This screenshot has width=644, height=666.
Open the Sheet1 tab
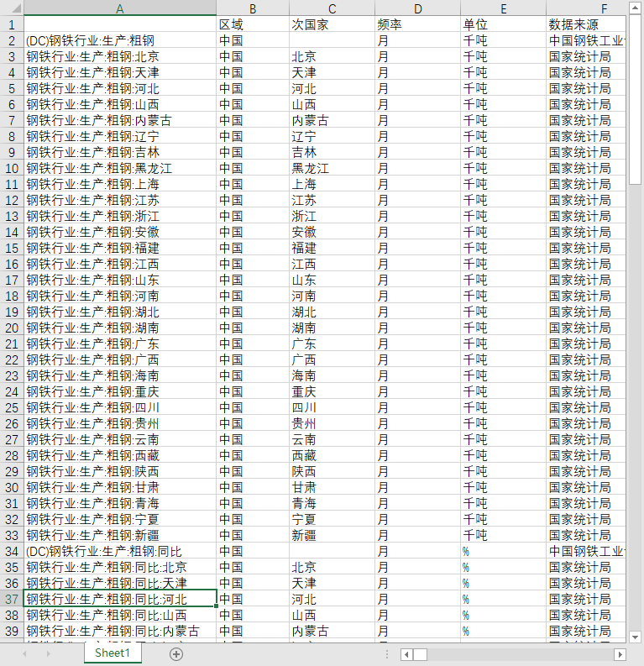[113, 653]
